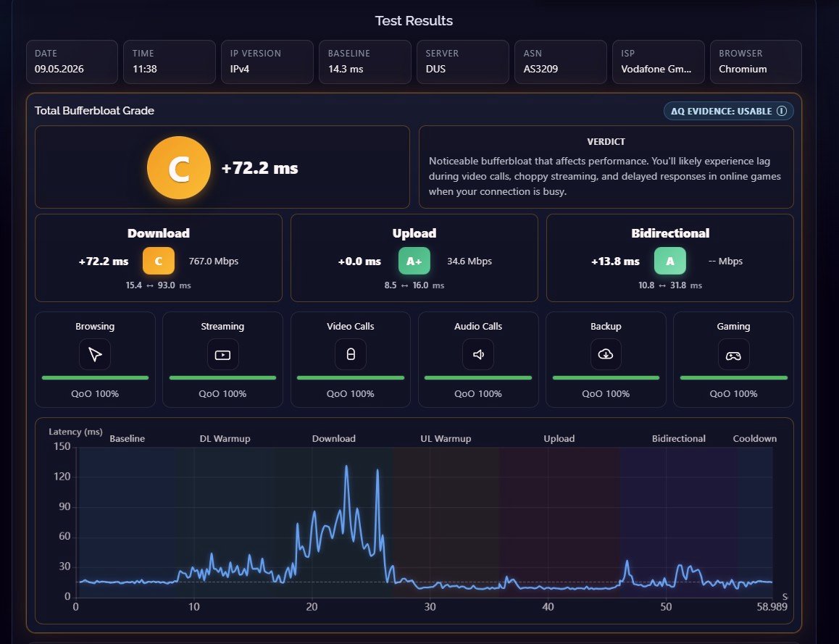839x644 pixels.
Task: Select the Server DUS card
Action: (463, 62)
